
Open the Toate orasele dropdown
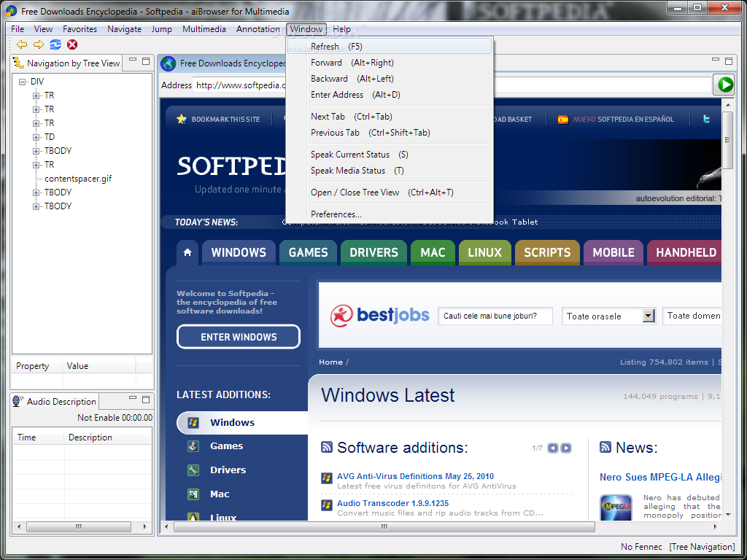pyautogui.click(x=649, y=316)
